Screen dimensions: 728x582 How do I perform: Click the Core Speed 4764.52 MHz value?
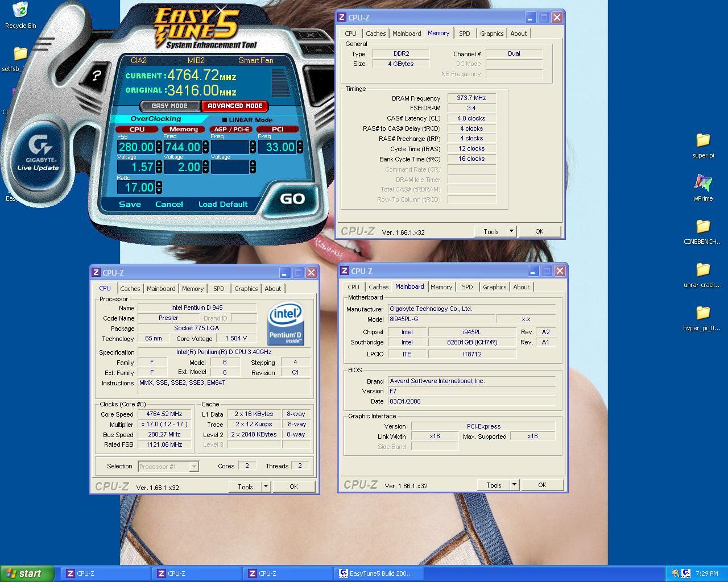(164, 414)
